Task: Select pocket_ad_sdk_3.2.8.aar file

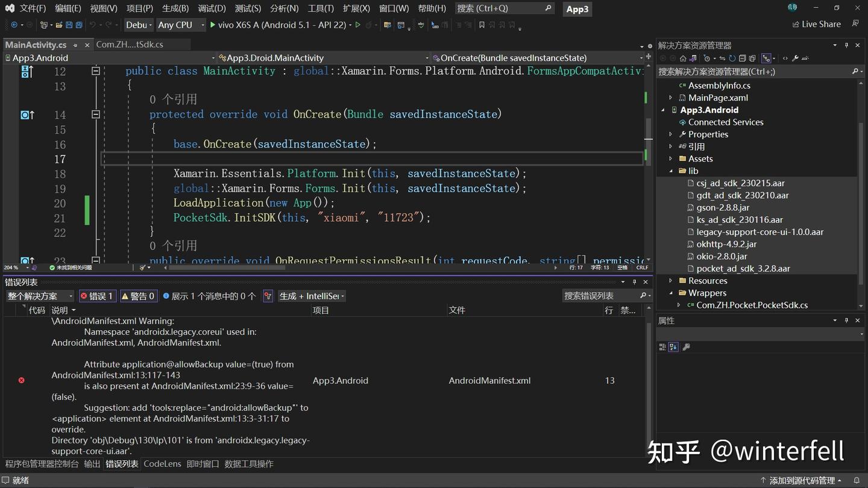Action: (743, 269)
